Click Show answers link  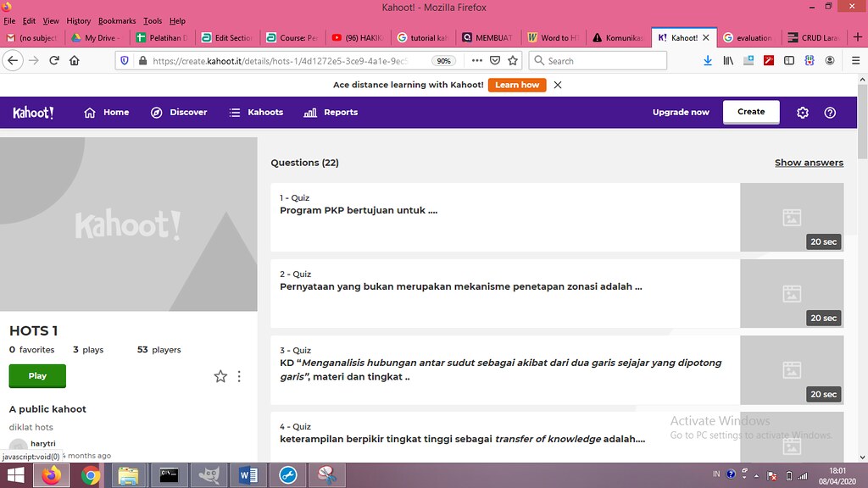809,163
